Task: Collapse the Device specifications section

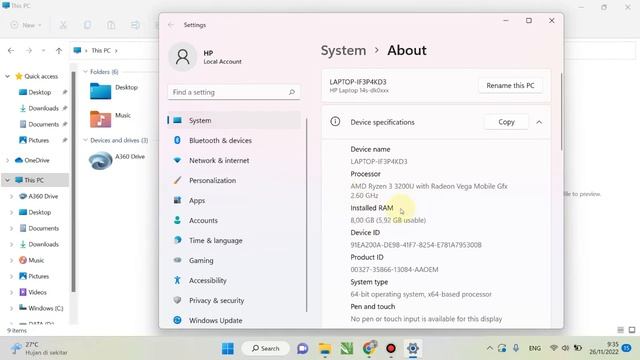Action: pos(539,122)
